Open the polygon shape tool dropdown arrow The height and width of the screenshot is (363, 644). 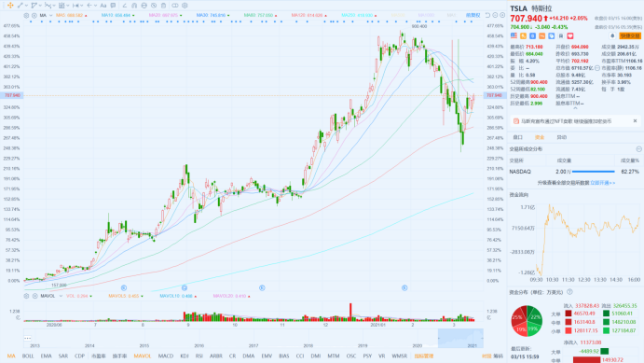point(40,6)
